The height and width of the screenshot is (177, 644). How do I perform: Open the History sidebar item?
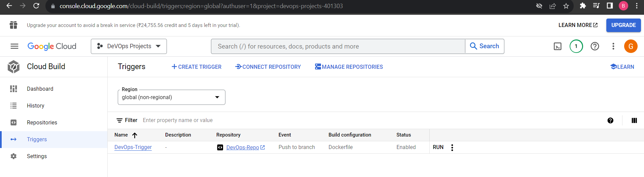tap(54, 106)
